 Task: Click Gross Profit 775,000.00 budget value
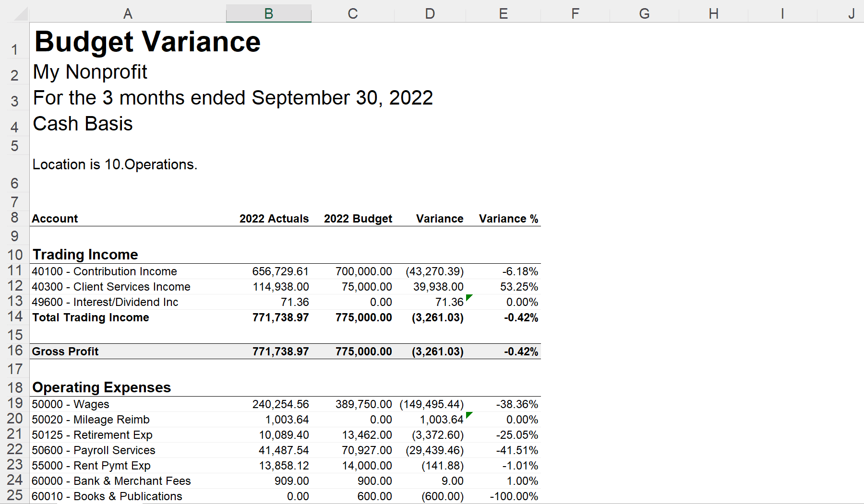363,352
